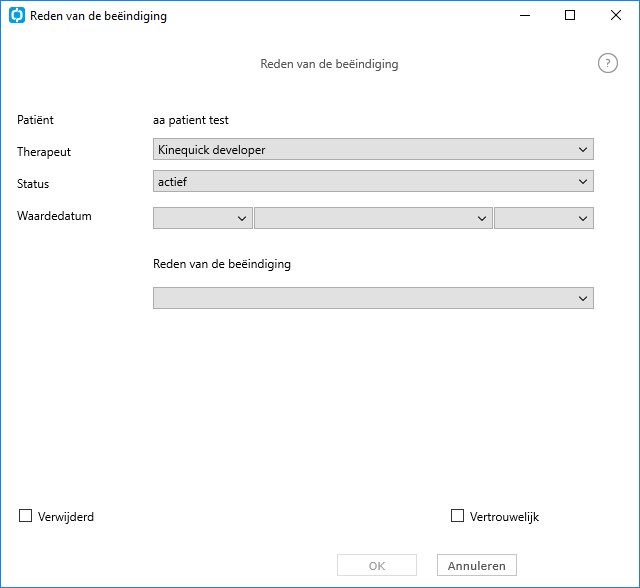This screenshot has height=588, width=640.
Task: Open the Waardedatum day dropdown
Action: click(x=203, y=218)
